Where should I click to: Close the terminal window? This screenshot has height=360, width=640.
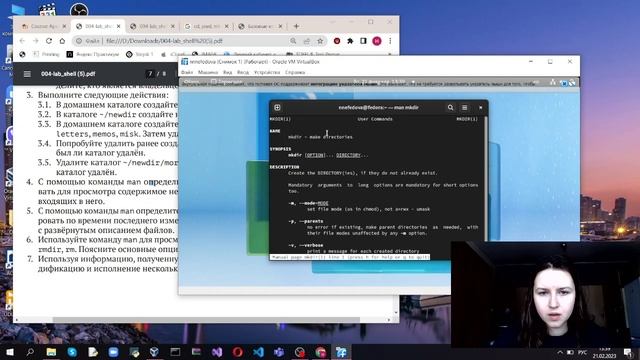point(480,107)
